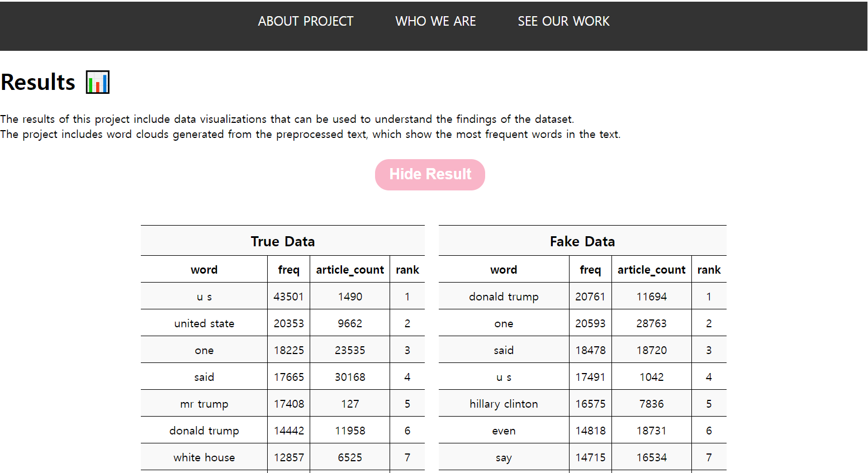Select the freq column header in True Data
This screenshot has width=868, height=473.
tap(288, 270)
